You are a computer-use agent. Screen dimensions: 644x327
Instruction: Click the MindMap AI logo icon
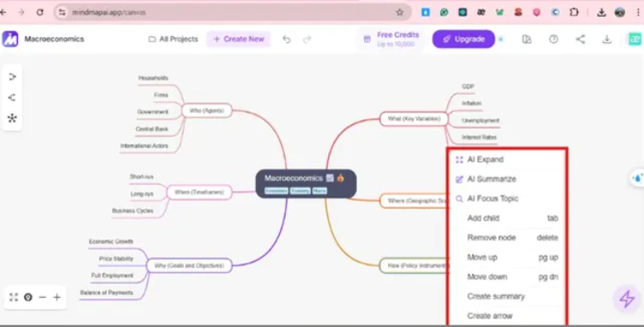(x=9, y=39)
